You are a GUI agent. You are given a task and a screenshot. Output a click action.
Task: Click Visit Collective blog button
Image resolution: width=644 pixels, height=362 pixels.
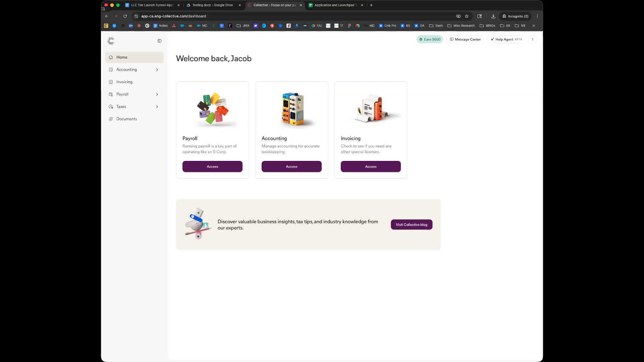[x=411, y=225]
